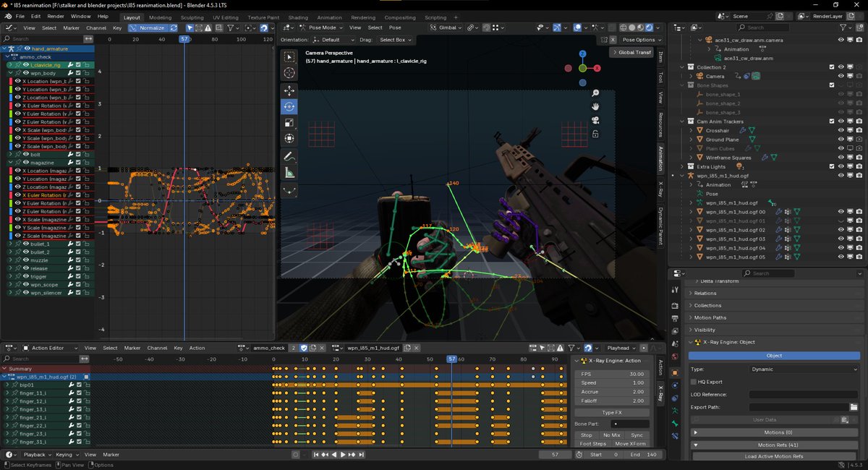Screen dimensions: 868x470
Task: Toggle camera view icon in viewport
Action: (595, 120)
